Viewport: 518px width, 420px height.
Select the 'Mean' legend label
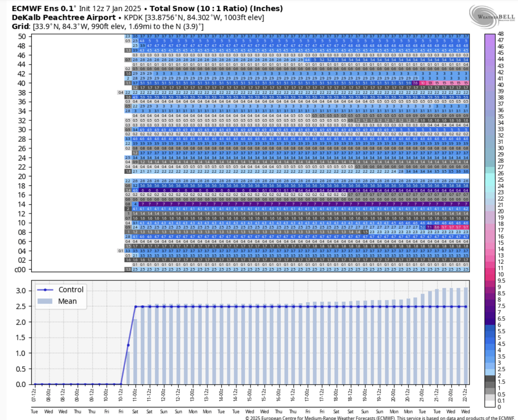tap(67, 301)
